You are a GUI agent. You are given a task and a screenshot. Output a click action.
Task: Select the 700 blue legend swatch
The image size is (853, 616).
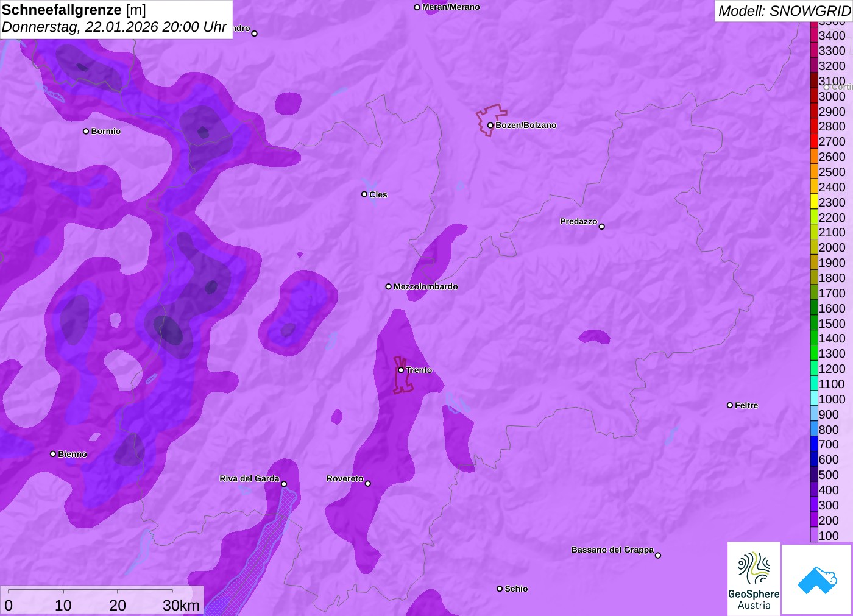coord(814,444)
